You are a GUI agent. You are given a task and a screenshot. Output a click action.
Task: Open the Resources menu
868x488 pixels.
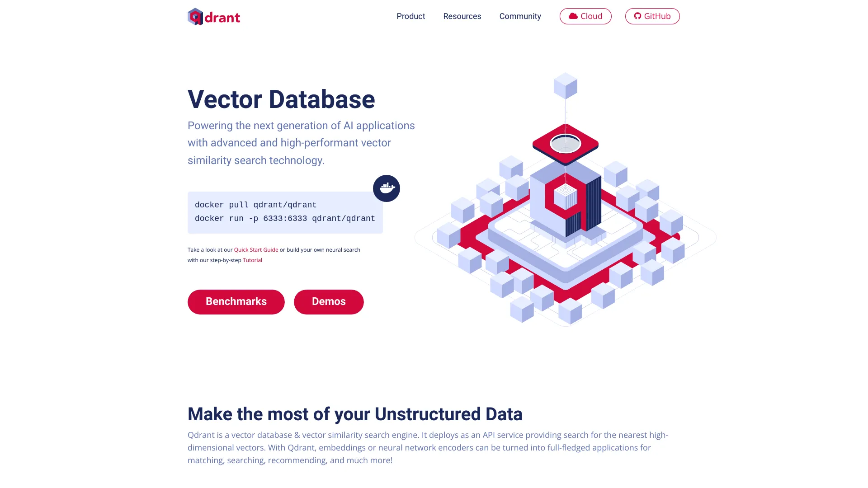click(462, 16)
